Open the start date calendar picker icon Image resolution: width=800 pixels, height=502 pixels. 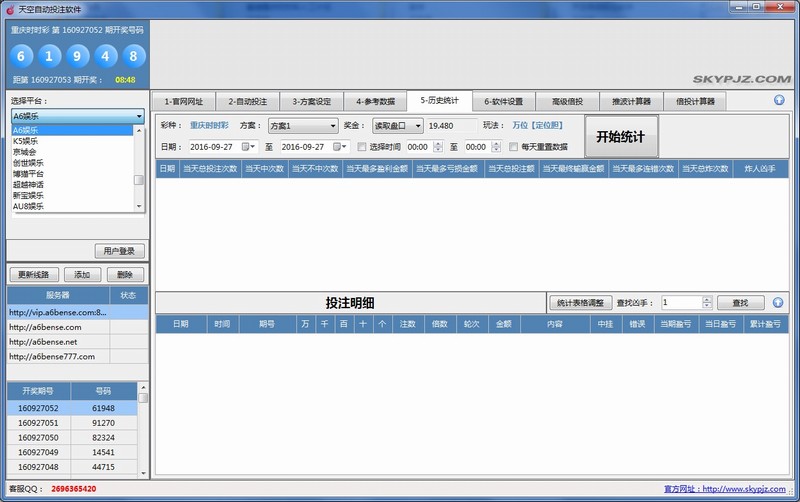(x=246, y=146)
